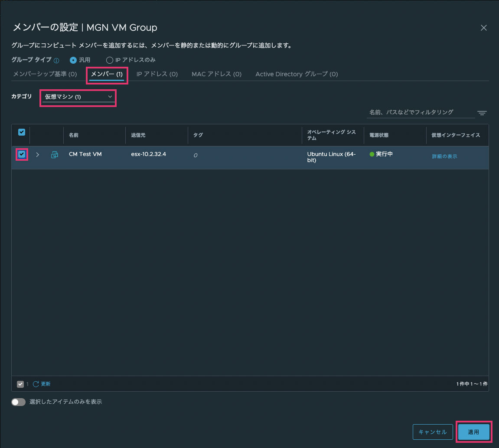Toggle the select-all checkbox in the table header

click(21, 132)
